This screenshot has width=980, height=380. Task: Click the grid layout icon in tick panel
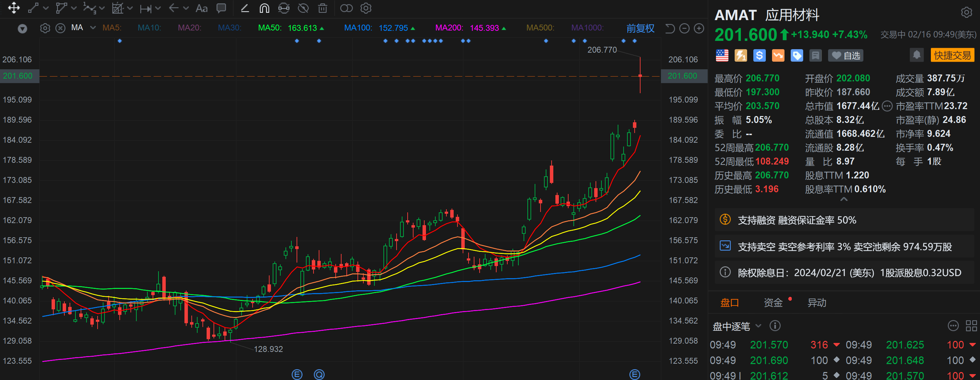point(971,326)
